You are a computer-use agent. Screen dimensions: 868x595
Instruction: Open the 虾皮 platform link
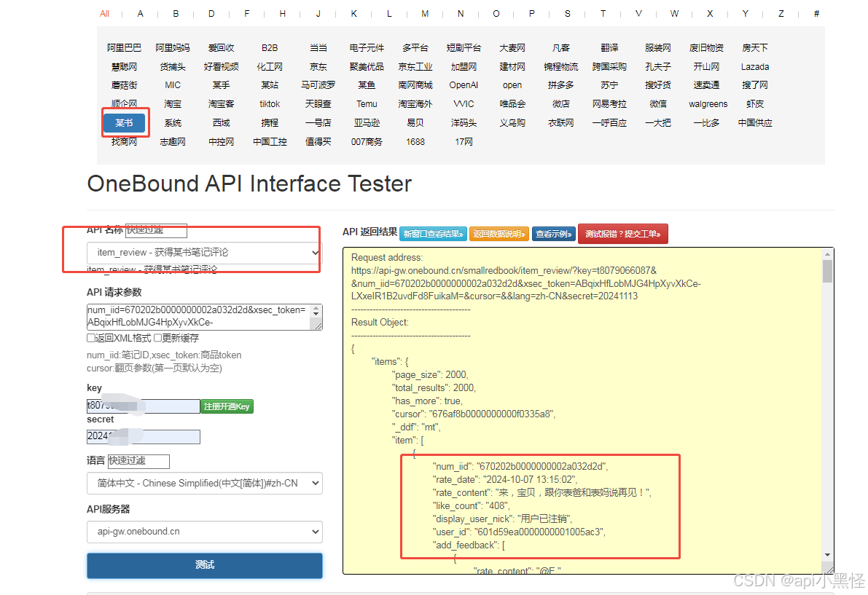click(755, 104)
